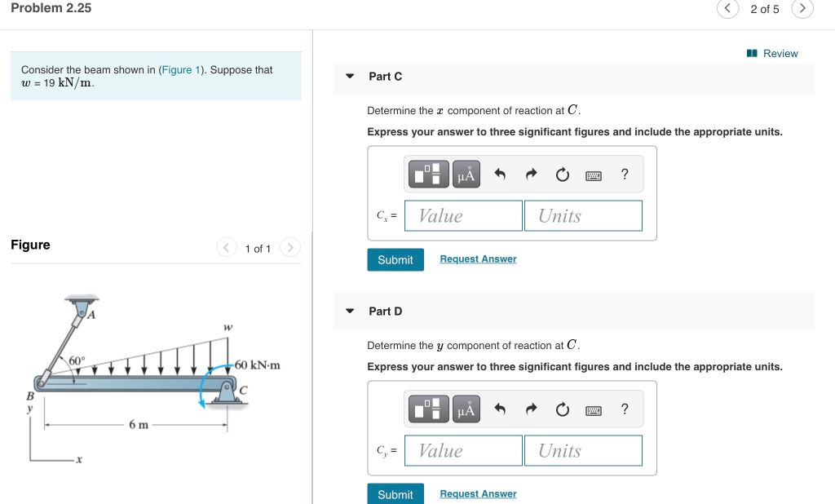Image resolution: width=835 pixels, height=504 pixels.
Task: Redo using the forward arrow in Part C
Action: pos(530,174)
